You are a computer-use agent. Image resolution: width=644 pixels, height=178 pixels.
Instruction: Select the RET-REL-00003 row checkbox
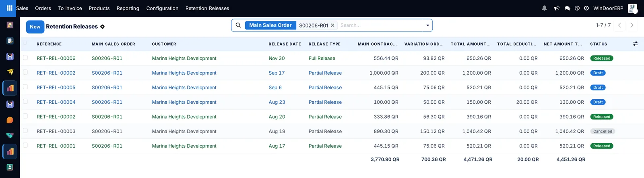click(25, 131)
